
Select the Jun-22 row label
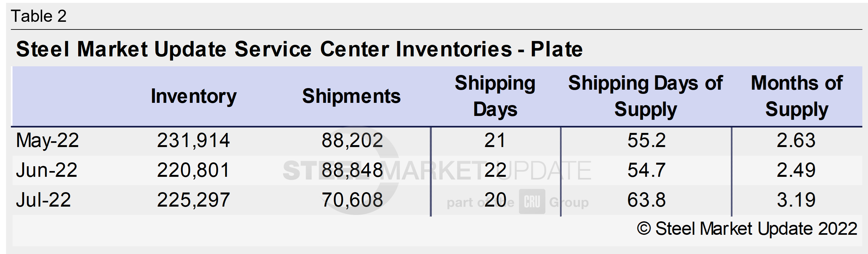46,170
